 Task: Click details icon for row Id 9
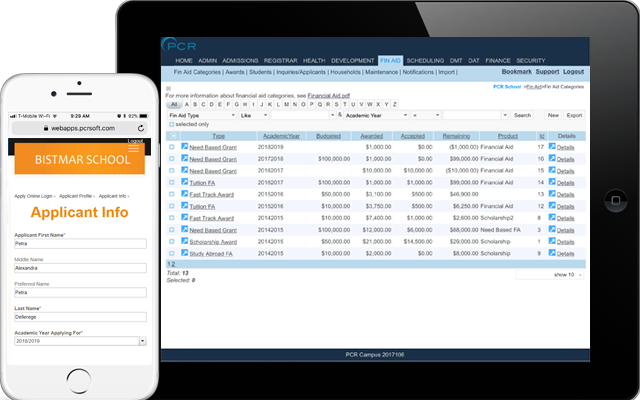click(x=552, y=253)
